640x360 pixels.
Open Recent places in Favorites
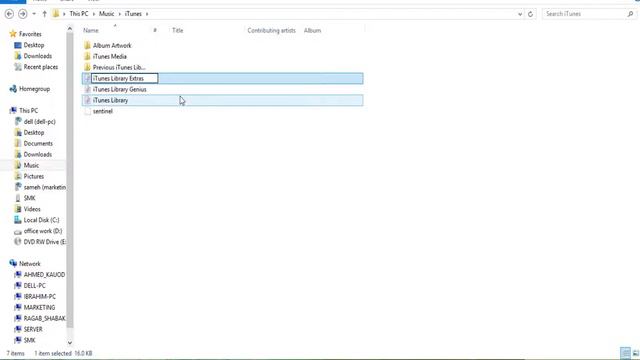coord(40,67)
